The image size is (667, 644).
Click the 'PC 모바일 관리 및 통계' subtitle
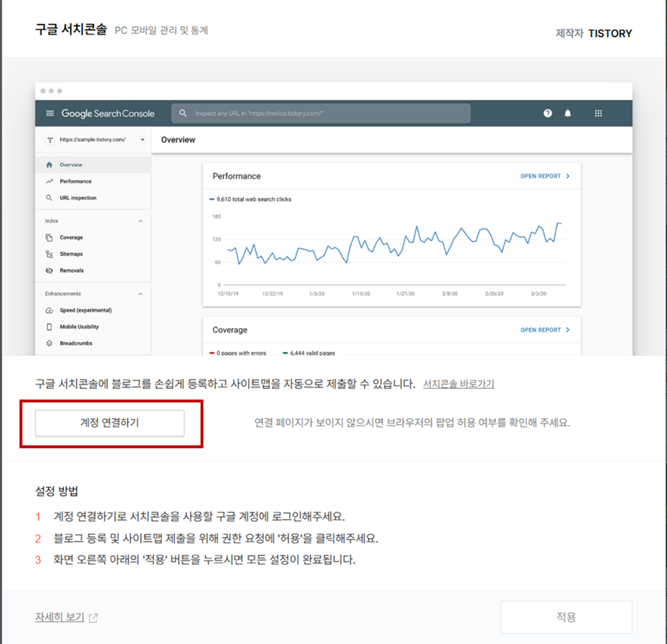tap(161, 31)
